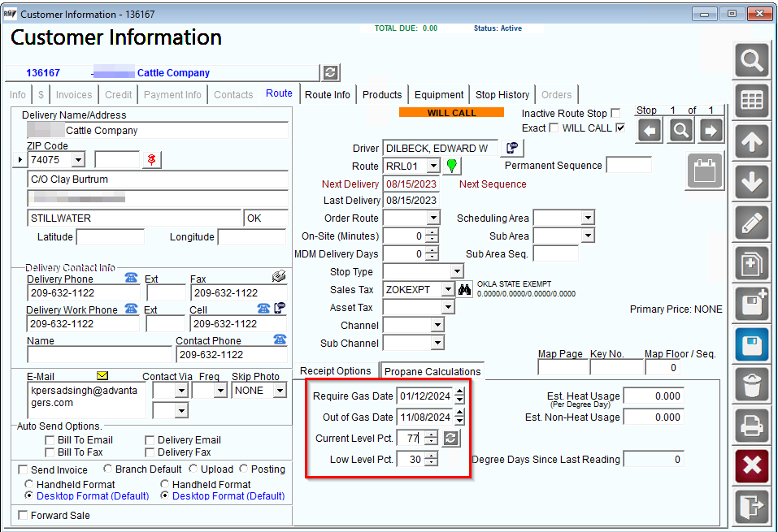Click the magnifying glass search icon in right sidebar
The height and width of the screenshot is (532, 778).
click(x=752, y=60)
